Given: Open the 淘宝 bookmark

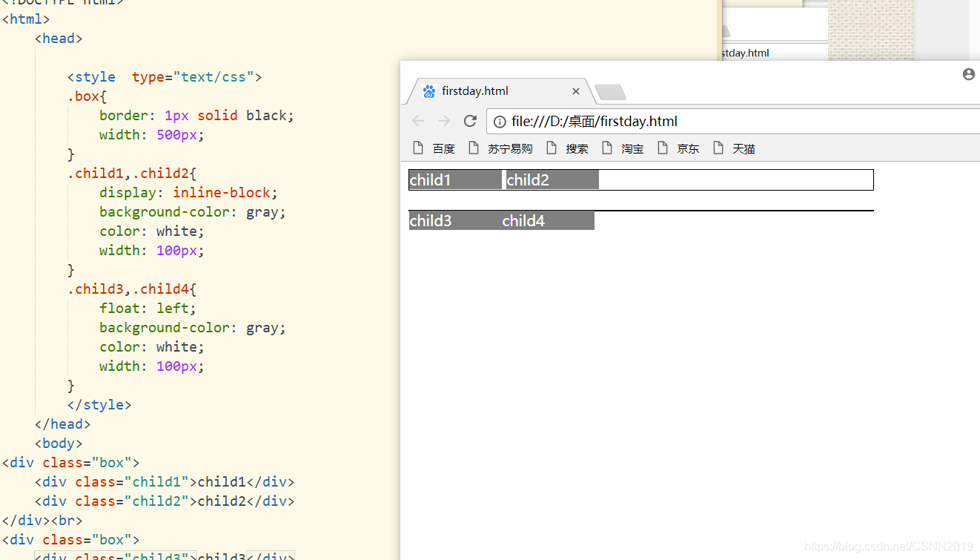Looking at the screenshot, I should [x=623, y=148].
